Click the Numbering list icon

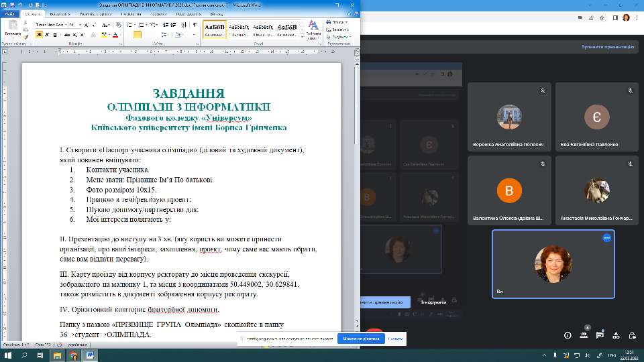click(142, 25)
